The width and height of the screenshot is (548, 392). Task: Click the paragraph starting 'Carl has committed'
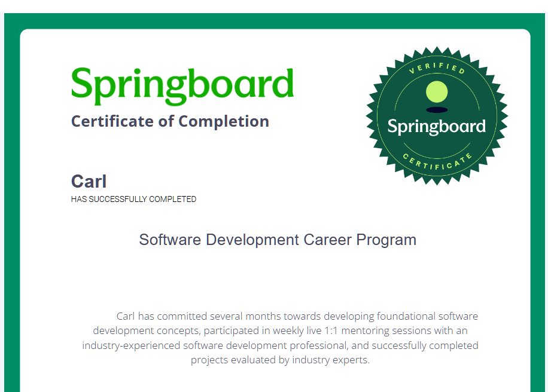pos(280,338)
